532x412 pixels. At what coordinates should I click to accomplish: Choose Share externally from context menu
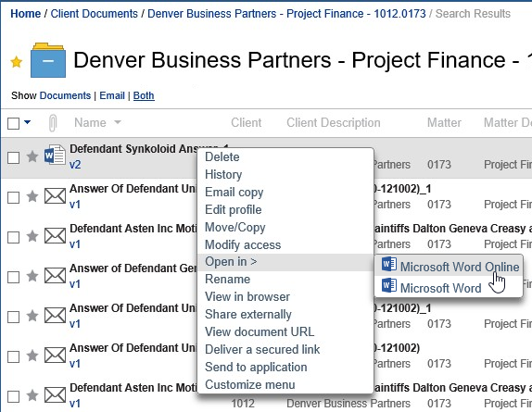(x=248, y=315)
